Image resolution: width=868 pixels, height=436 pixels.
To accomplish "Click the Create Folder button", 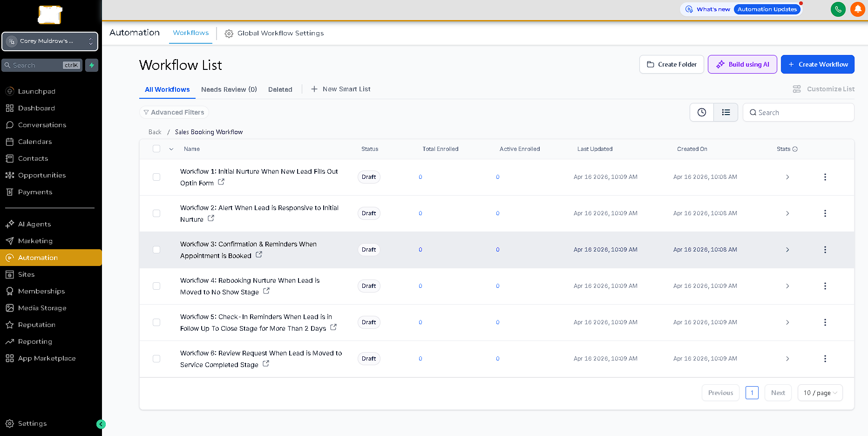I will [x=671, y=64].
